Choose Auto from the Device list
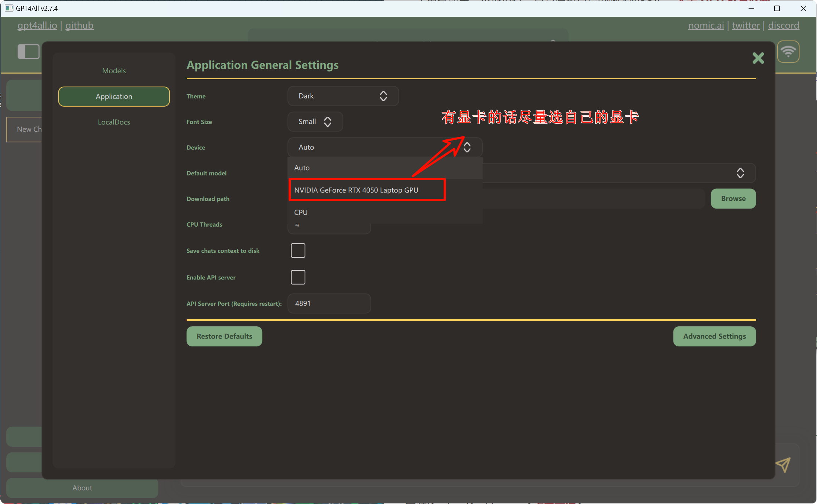This screenshot has height=504, width=817. [385, 168]
